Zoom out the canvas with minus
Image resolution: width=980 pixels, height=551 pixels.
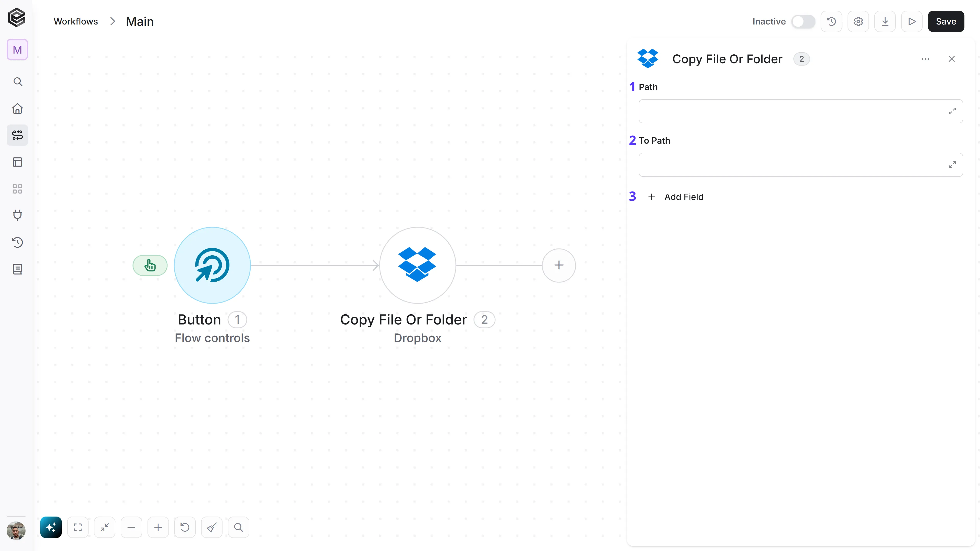[x=131, y=527]
